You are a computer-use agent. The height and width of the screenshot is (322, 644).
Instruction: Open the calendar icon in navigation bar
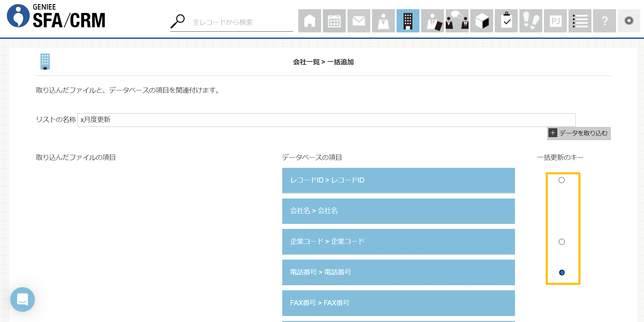334,21
